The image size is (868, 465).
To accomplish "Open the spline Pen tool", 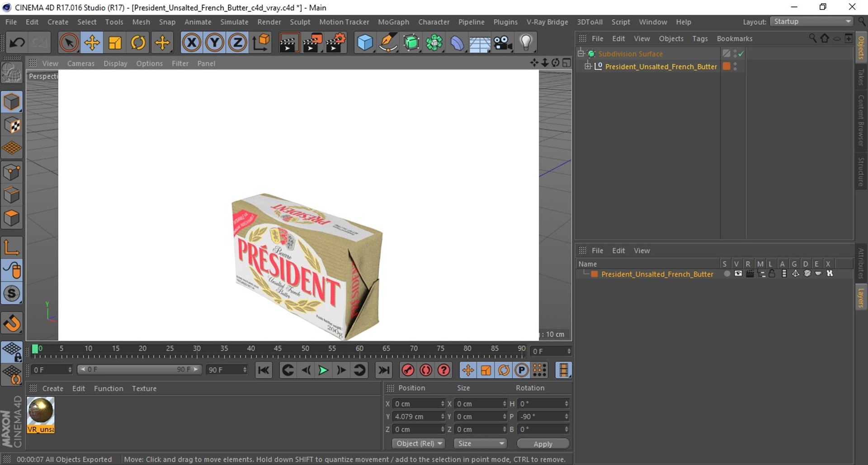I will point(388,43).
